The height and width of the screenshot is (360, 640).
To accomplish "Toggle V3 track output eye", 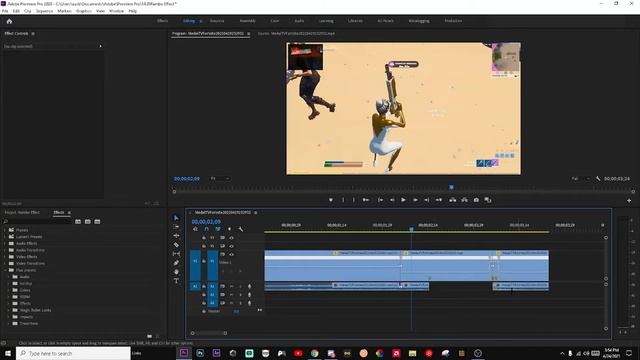I will click(231, 238).
